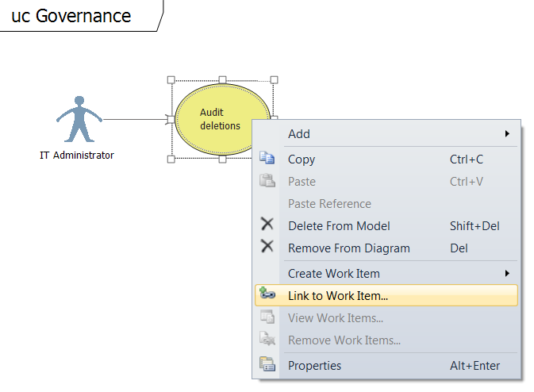The width and height of the screenshot is (534, 392).
Task: Click the top-middle selection handle of Audit deletions
Action: tap(222, 80)
